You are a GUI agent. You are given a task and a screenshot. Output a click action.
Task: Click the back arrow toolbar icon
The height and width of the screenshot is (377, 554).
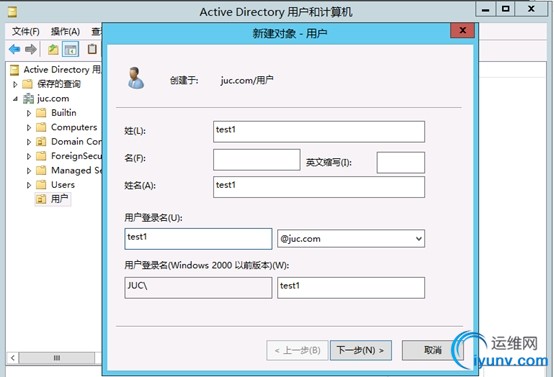point(14,49)
